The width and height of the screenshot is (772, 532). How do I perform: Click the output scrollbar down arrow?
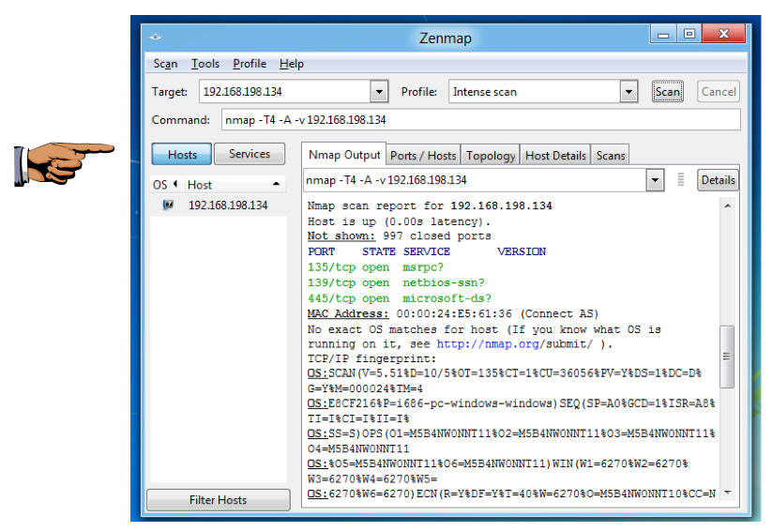[x=727, y=492]
